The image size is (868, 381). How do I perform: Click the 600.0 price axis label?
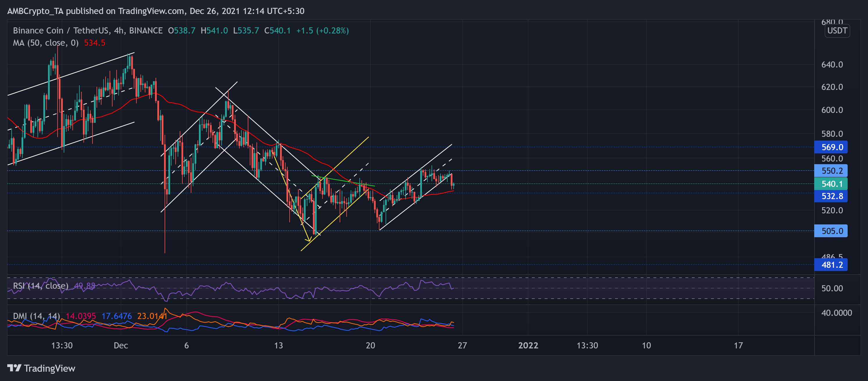coord(832,110)
